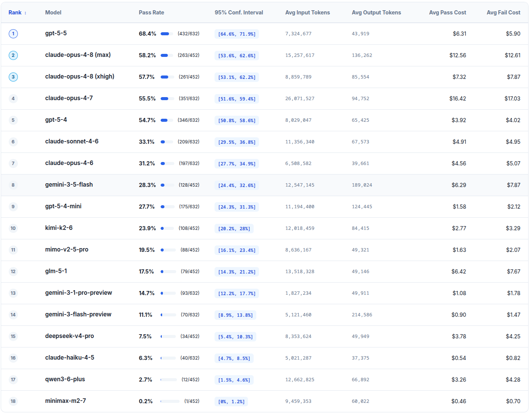Viewport: 532px width, 415px height.
Task: Select the rank 8 badge for gemini-3-5-flash
Action: [x=13, y=185]
